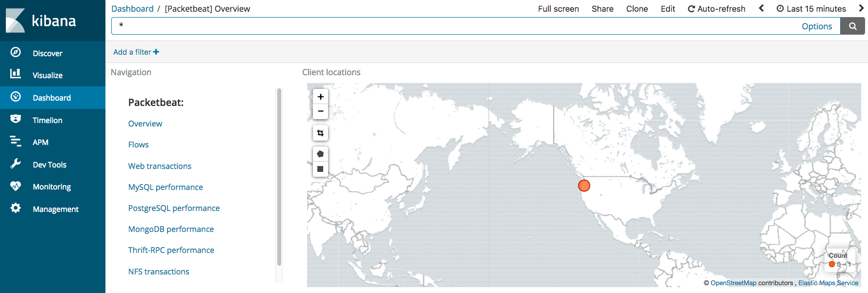
Task: Select the draw polygon tool on map
Action: [x=320, y=154]
